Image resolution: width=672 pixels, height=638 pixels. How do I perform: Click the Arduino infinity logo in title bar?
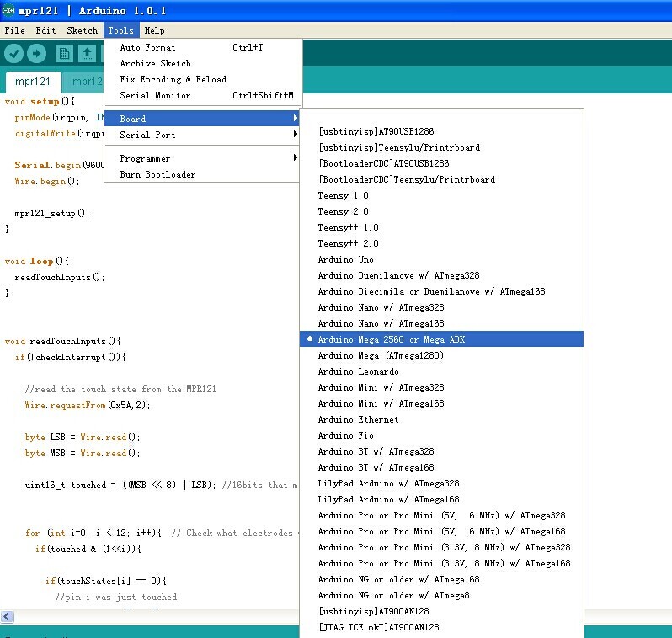(x=8, y=10)
